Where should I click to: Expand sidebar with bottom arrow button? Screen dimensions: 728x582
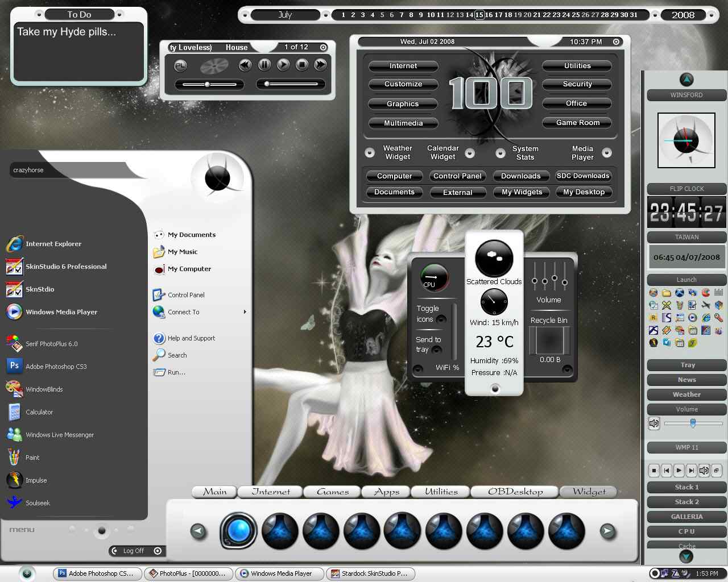point(686,557)
